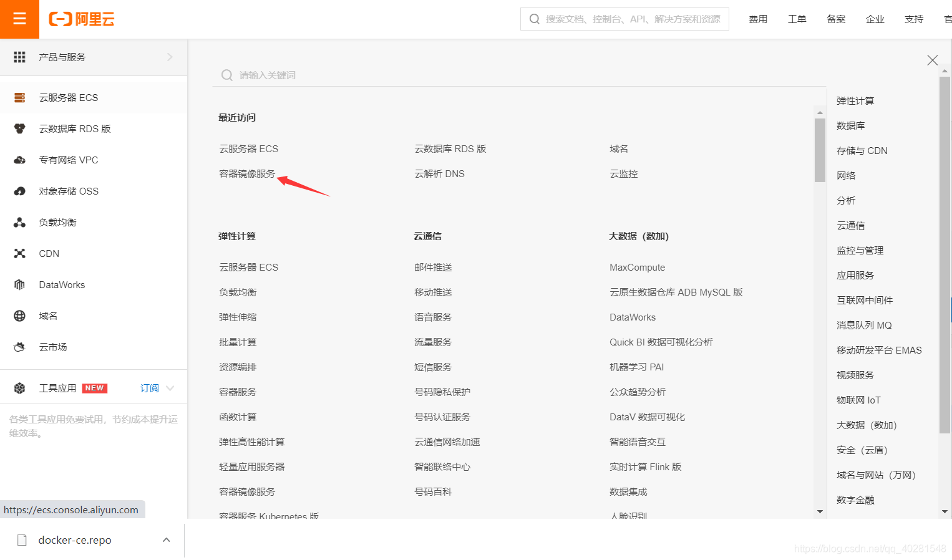Viewport: 952px width, 560px height.
Task: Open 企业 in the top menu
Action: (875, 19)
